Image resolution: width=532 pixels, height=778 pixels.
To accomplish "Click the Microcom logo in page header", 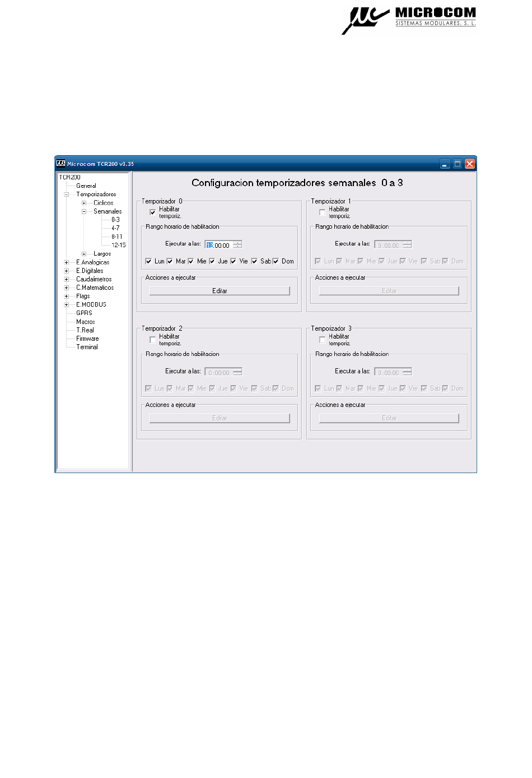I will click(409, 20).
